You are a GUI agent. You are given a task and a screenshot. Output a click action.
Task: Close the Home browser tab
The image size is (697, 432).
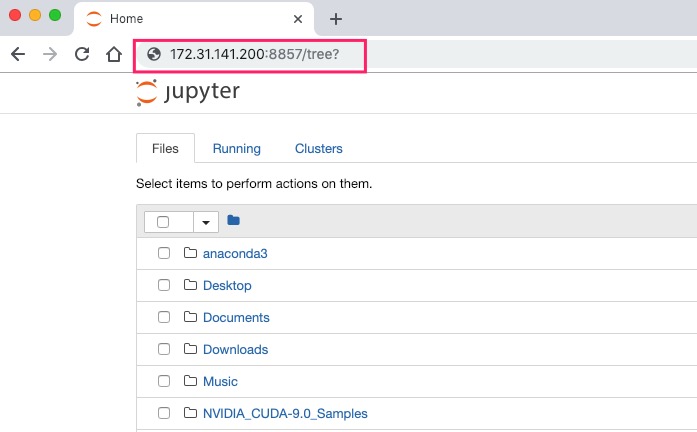click(297, 19)
